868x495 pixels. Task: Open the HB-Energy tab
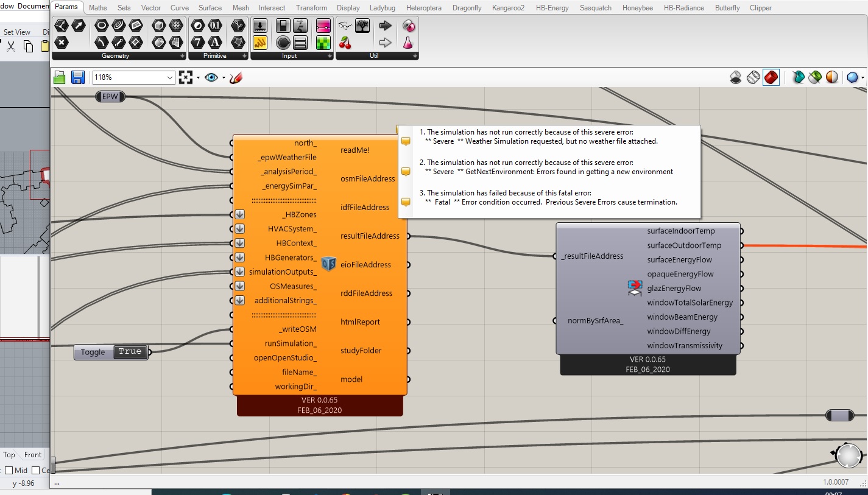[552, 8]
